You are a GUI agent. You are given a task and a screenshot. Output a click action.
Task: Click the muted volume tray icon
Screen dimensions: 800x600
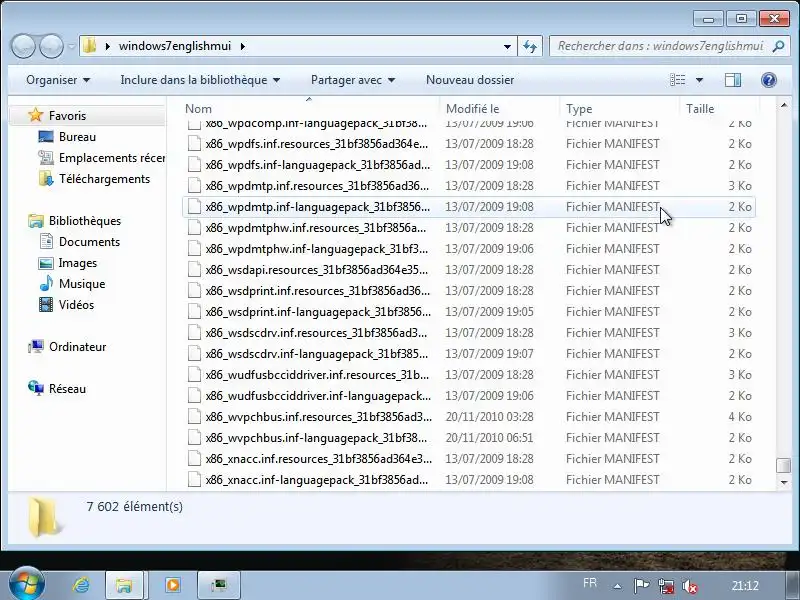690,586
